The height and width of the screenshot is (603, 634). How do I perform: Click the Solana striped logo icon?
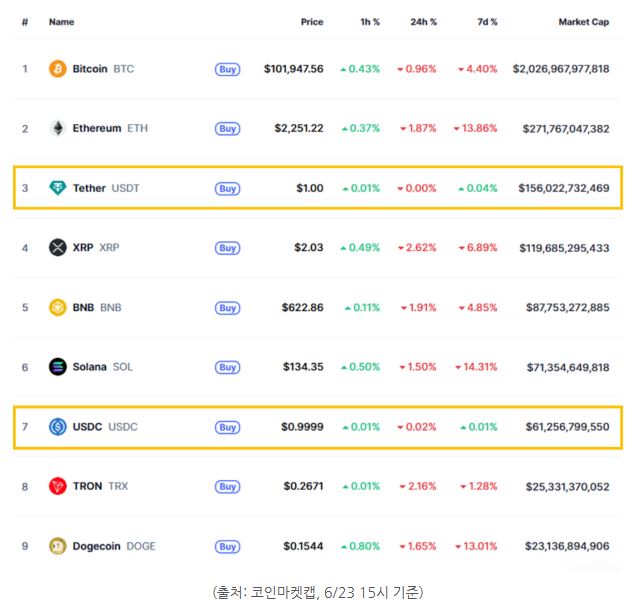coord(57,367)
